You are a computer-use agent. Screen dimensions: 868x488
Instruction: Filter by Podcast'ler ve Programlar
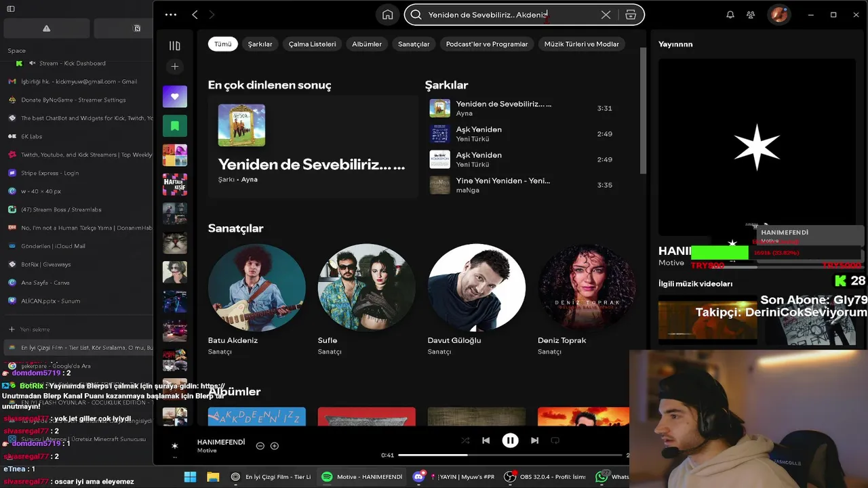click(487, 44)
